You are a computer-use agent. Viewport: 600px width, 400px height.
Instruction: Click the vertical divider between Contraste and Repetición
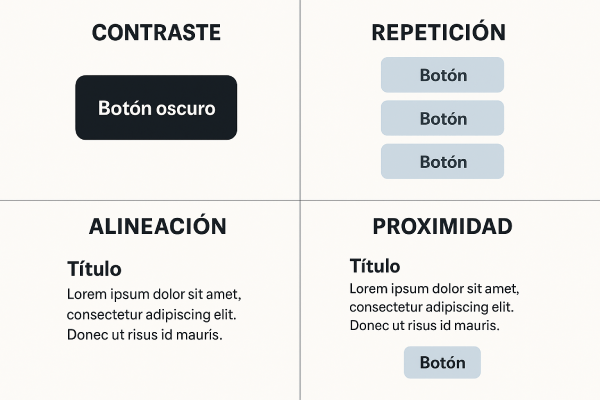[301, 100]
